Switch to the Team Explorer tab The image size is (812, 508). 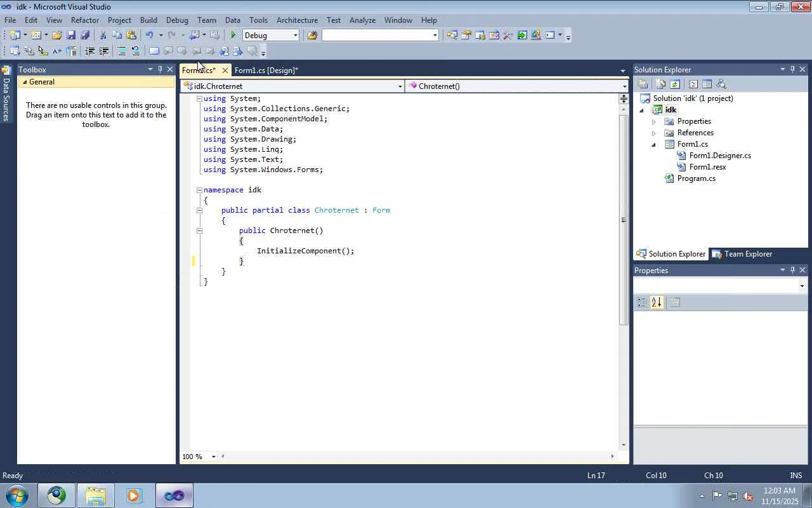(x=742, y=254)
